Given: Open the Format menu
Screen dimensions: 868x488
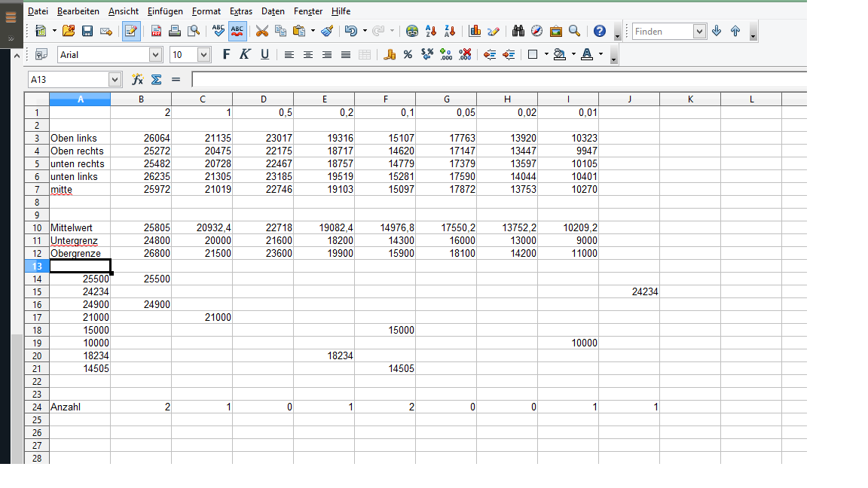Looking at the screenshot, I should coord(206,11).
